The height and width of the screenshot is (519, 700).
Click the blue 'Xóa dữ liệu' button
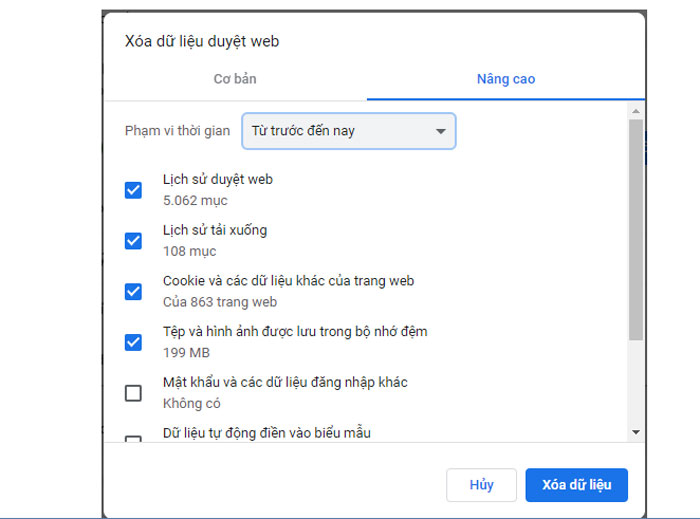tap(576, 485)
